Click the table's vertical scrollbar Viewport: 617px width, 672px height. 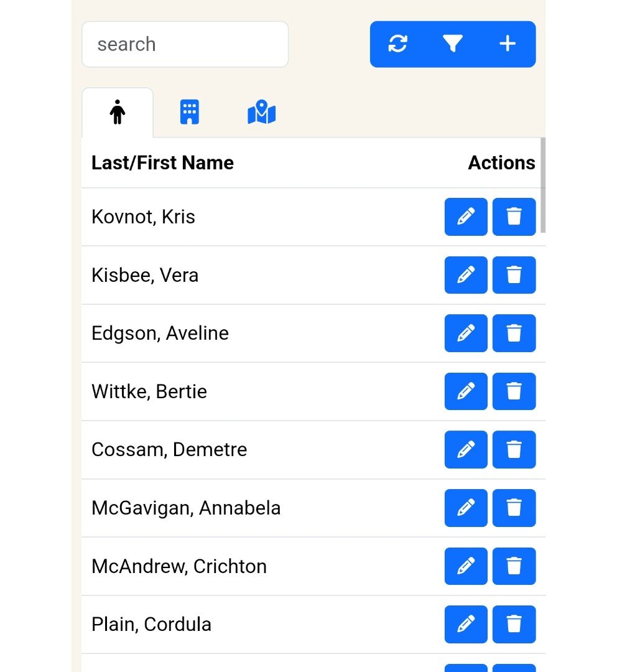pos(543,185)
